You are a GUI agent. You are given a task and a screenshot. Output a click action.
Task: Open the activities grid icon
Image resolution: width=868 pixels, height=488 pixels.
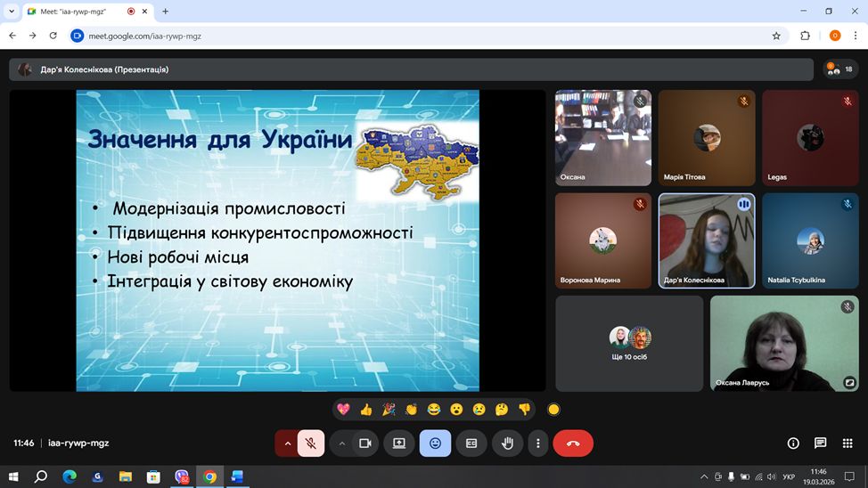(x=847, y=443)
